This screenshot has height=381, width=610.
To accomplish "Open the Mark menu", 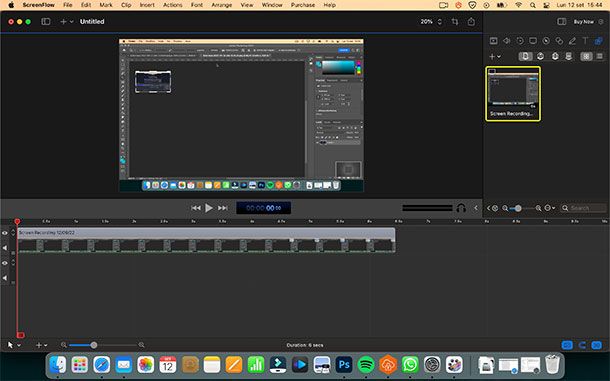I will click(106, 5).
